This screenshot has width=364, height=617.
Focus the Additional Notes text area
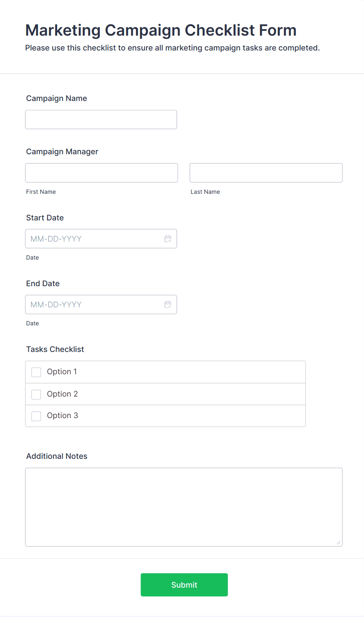point(184,507)
